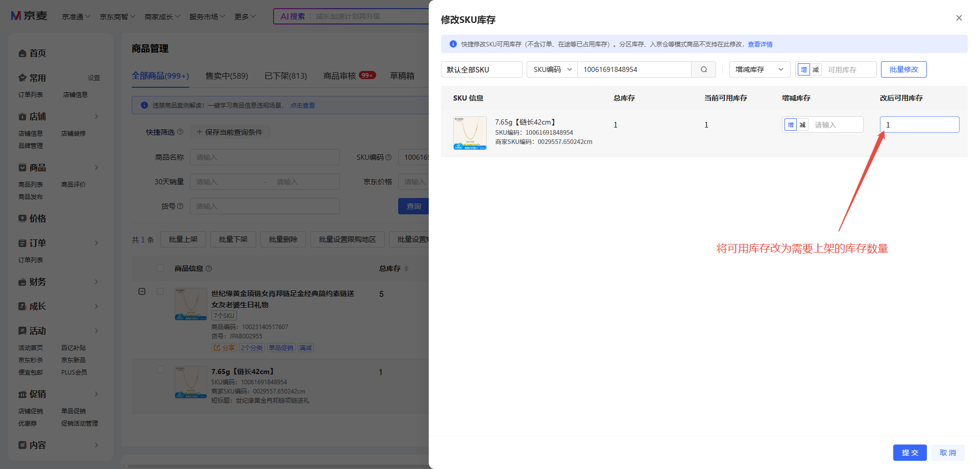The height and width of the screenshot is (469, 980).
Task: Click the search magnifier icon beside SKU编码
Action: (x=703, y=69)
